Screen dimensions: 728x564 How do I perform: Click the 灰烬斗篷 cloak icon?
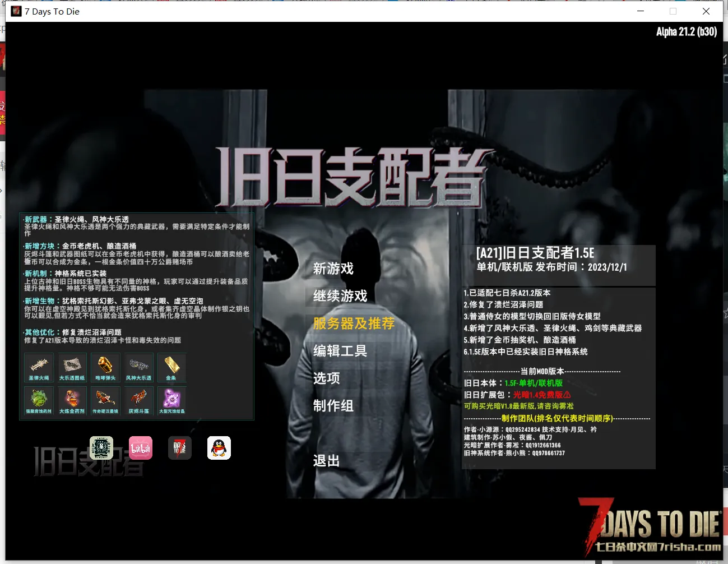pos(138,401)
